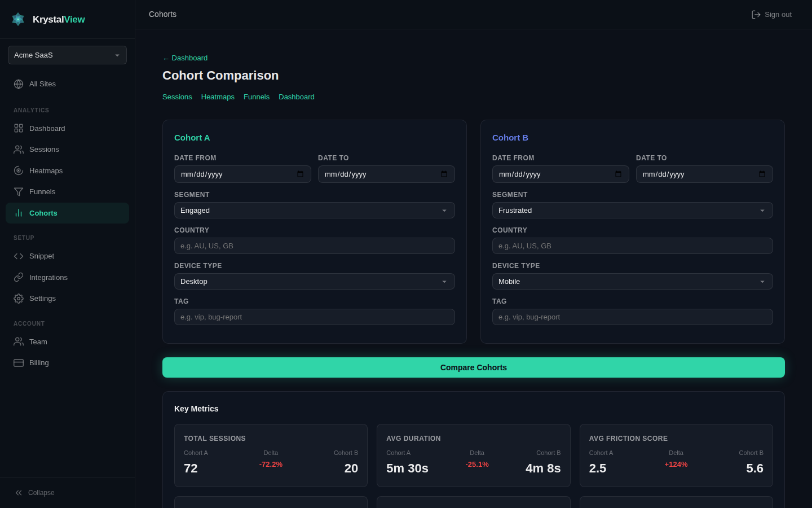
Task: Click the KrystalView logo
Action: click(48, 19)
